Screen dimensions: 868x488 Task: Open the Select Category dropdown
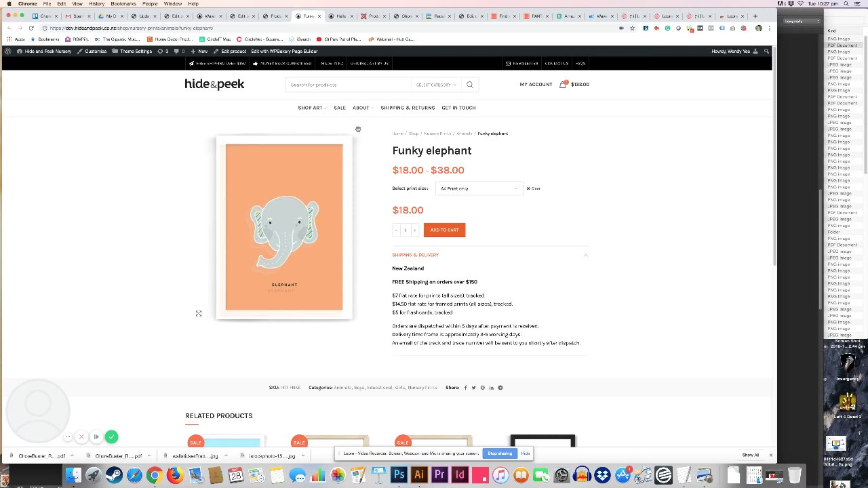tap(436, 85)
